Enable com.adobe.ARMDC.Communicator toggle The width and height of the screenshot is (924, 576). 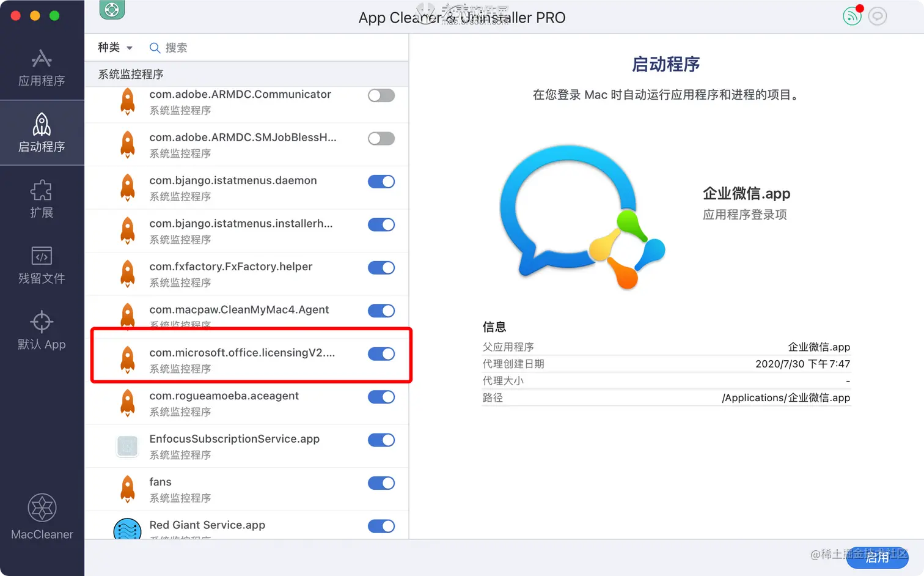[x=381, y=95]
